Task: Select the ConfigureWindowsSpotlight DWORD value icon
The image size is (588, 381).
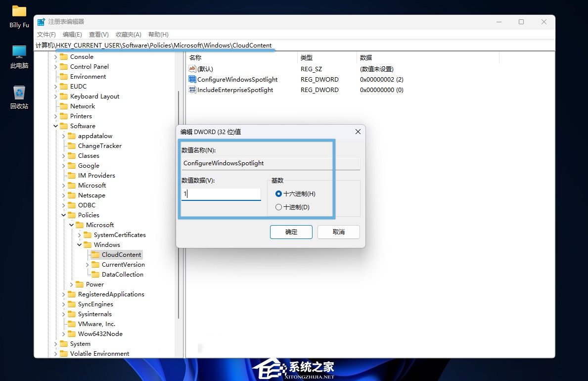Action: click(192, 79)
